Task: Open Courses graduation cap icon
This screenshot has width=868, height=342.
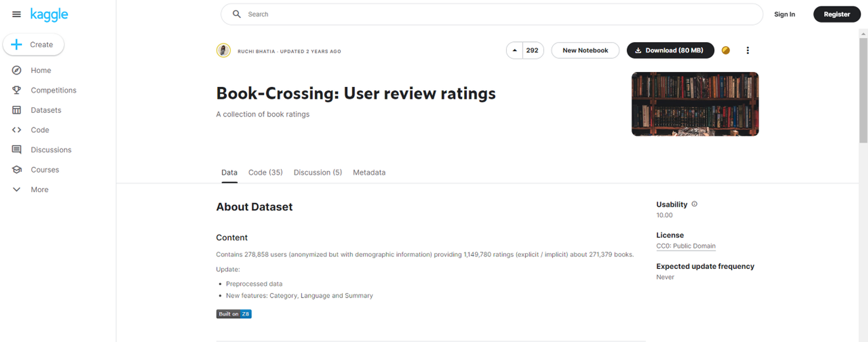Action: [x=16, y=170]
